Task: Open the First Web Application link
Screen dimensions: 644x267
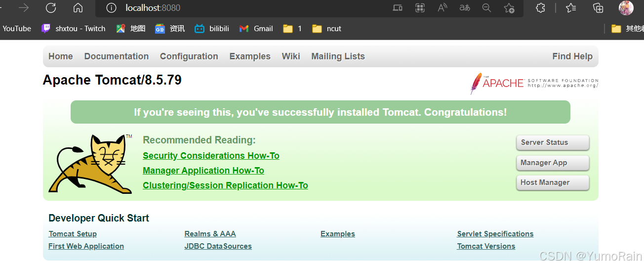Action: coord(86,246)
